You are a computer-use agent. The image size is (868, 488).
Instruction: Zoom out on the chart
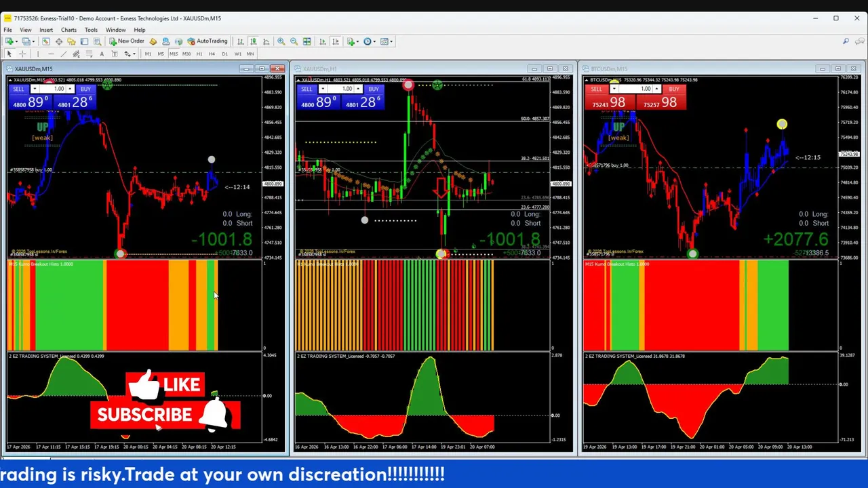click(294, 41)
